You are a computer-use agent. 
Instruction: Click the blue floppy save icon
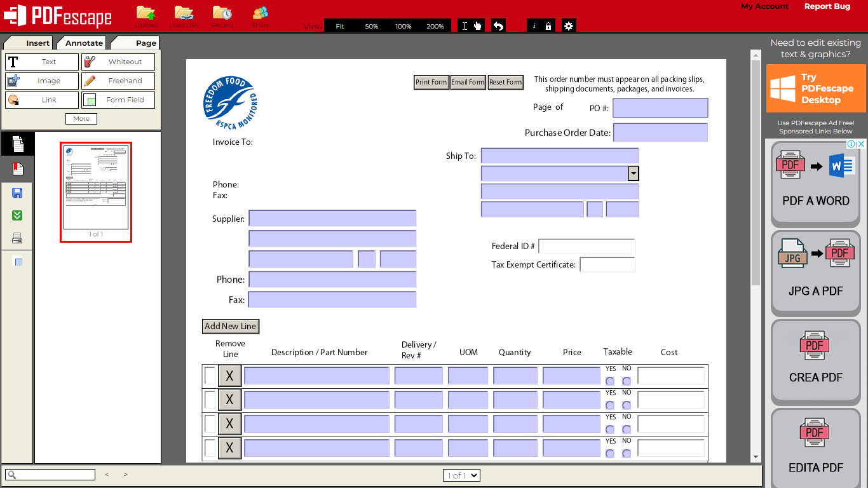[18, 193]
